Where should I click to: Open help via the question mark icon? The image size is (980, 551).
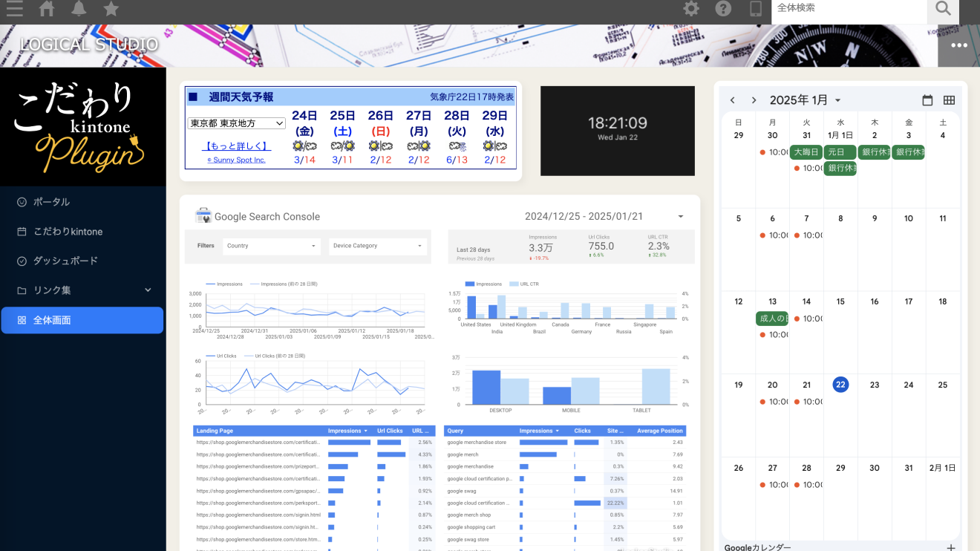point(723,9)
